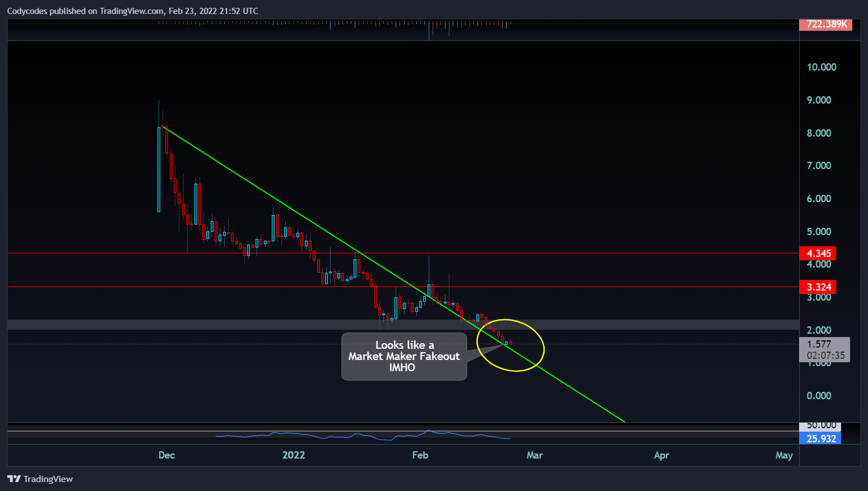Click the blue RSI line in the lower pane
The height and width of the screenshot is (491, 868).
(363, 435)
